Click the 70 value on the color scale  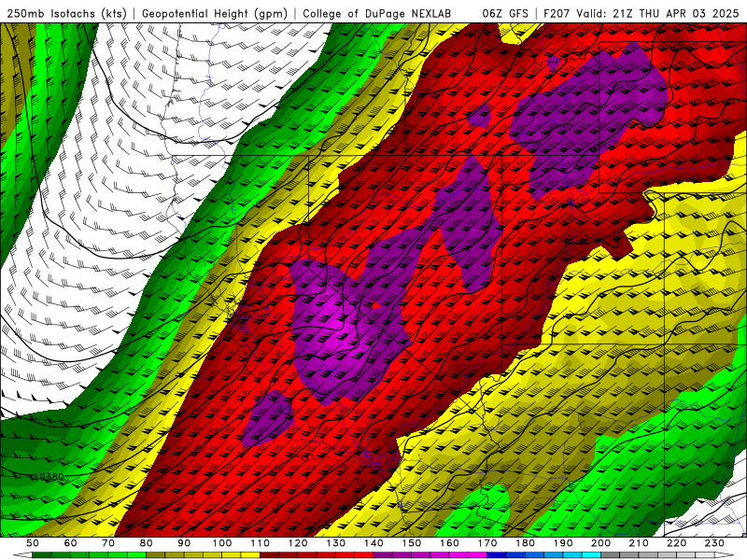click(108, 543)
